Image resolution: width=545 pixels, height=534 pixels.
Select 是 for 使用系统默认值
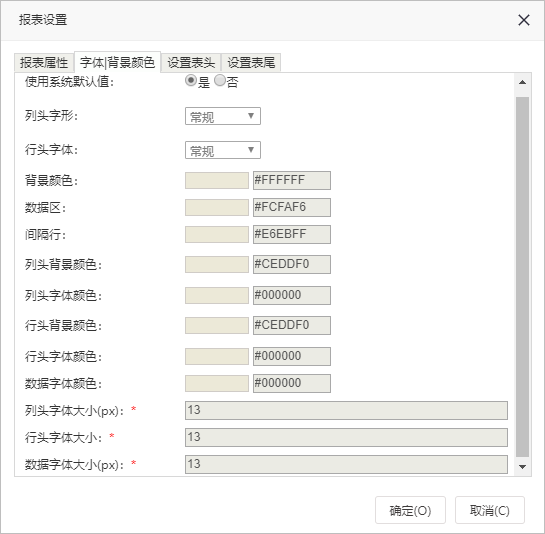pyautogui.click(x=191, y=81)
